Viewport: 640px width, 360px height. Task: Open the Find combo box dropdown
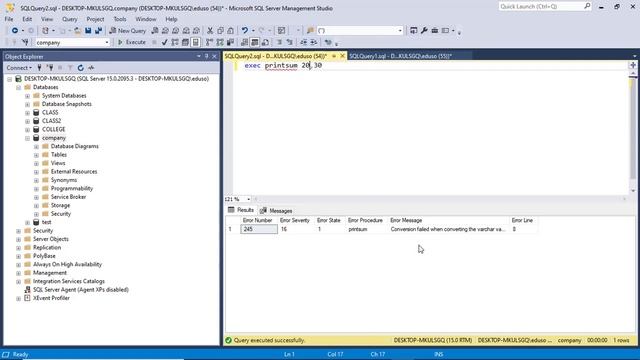coord(400,31)
